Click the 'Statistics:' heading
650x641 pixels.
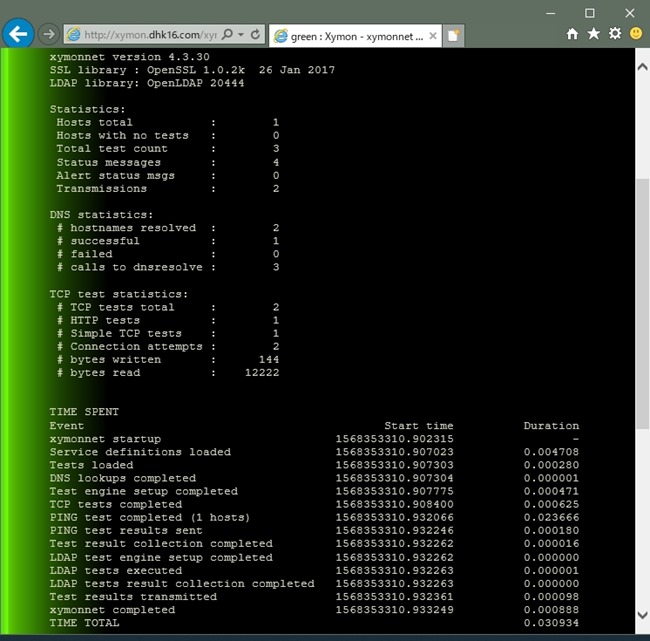[87, 109]
